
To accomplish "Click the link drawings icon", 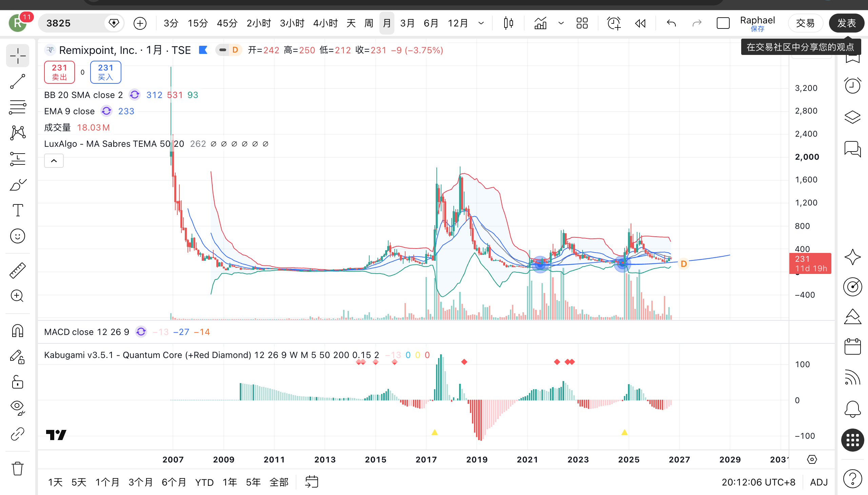I will [18, 434].
